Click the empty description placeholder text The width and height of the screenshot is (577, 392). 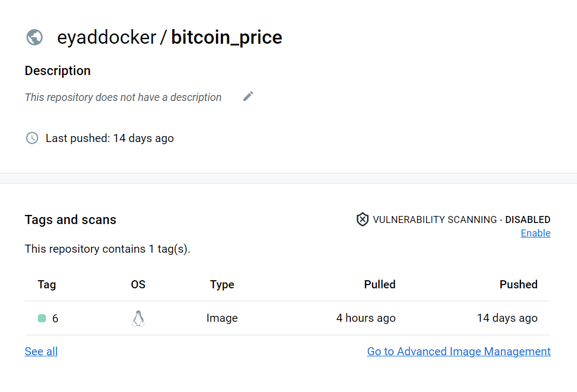[123, 98]
